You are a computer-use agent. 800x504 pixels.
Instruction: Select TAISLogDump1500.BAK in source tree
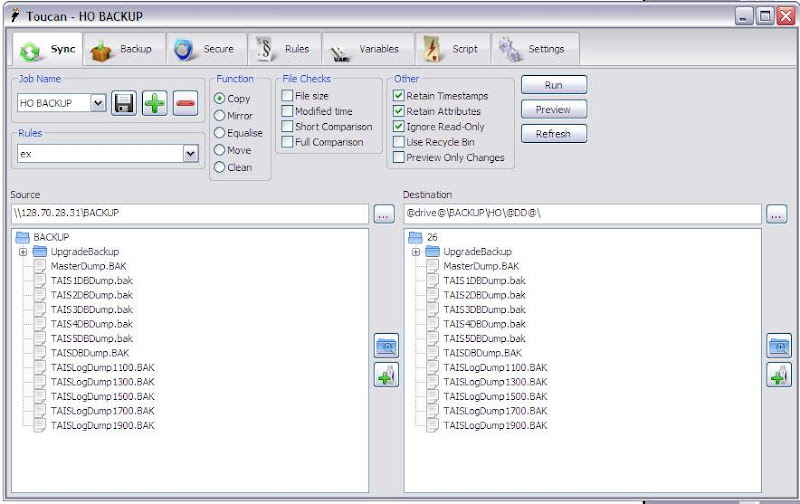[103, 396]
